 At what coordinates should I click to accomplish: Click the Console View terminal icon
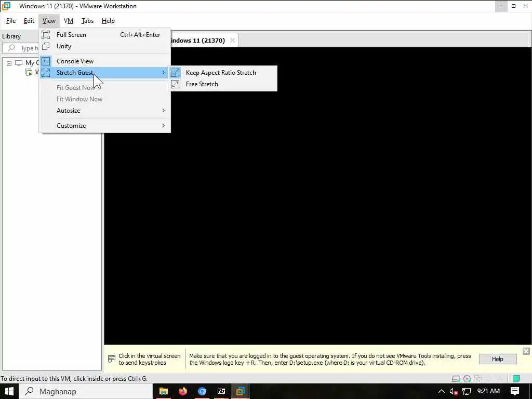click(46, 61)
